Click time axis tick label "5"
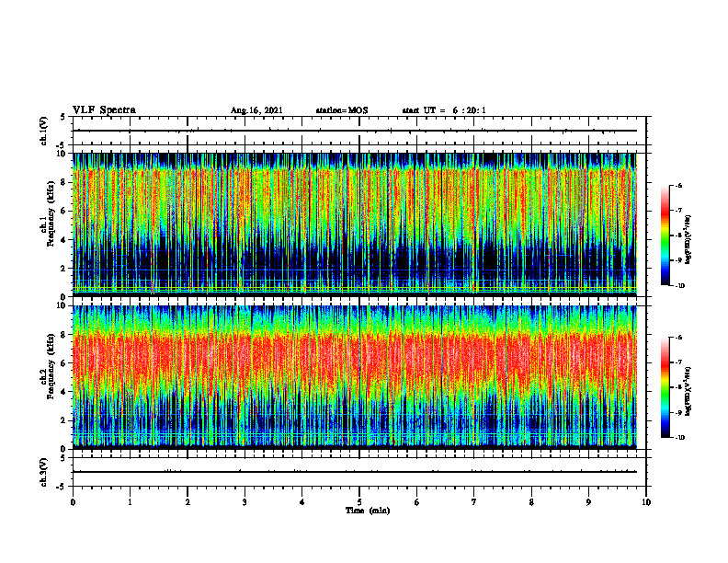Screen dimensions: 728x563 (359, 502)
